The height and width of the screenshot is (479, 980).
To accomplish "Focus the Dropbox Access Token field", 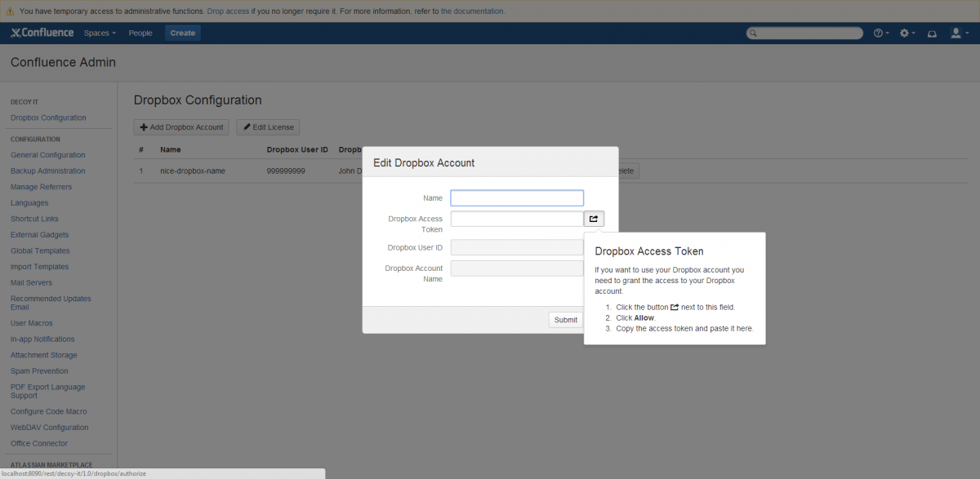I will 517,219.
